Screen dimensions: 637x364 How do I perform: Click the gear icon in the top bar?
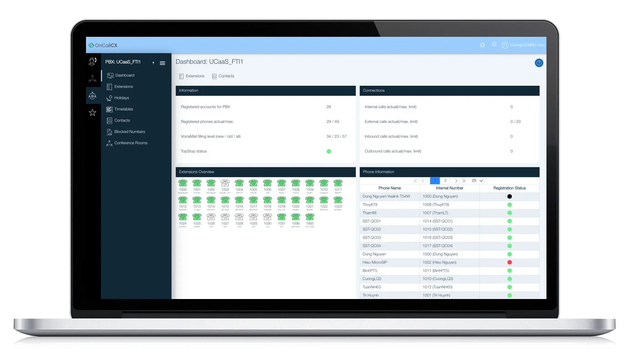tap(494, 44)
